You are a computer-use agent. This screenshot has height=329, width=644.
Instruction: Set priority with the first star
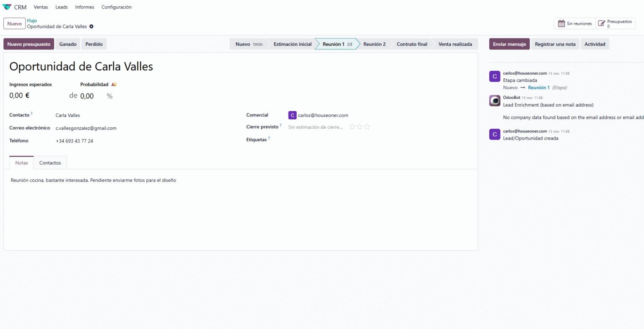(x=352, y=127)
